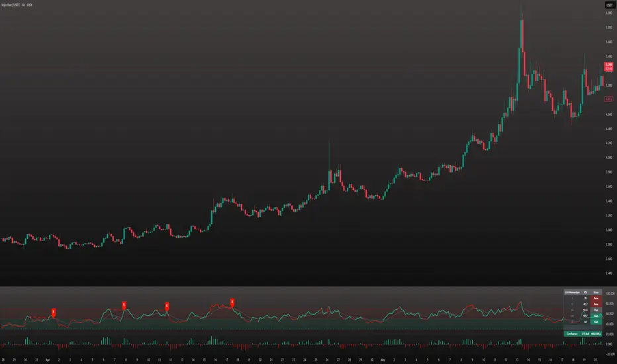Click the State column header in the table
This screenshot has height=364, width=617.
click(596, 293)
